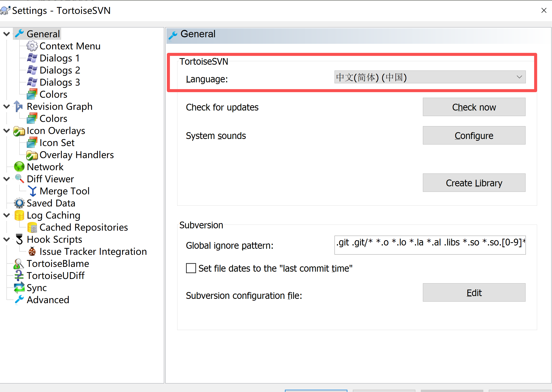The image size is (552, 392).
Task: Click the Global ignore pattern field
Action: 430,245
